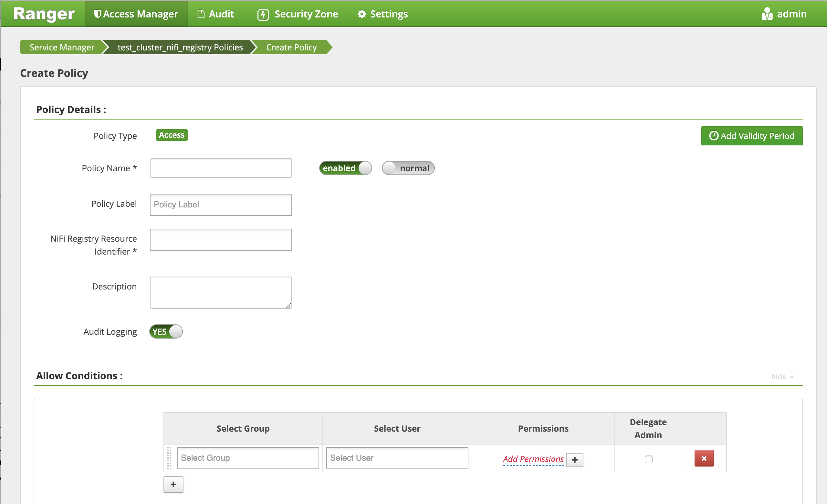Viewport: 827px width, 504px height.
Task: Click the Permissions column header
Action: coord(543,428)
